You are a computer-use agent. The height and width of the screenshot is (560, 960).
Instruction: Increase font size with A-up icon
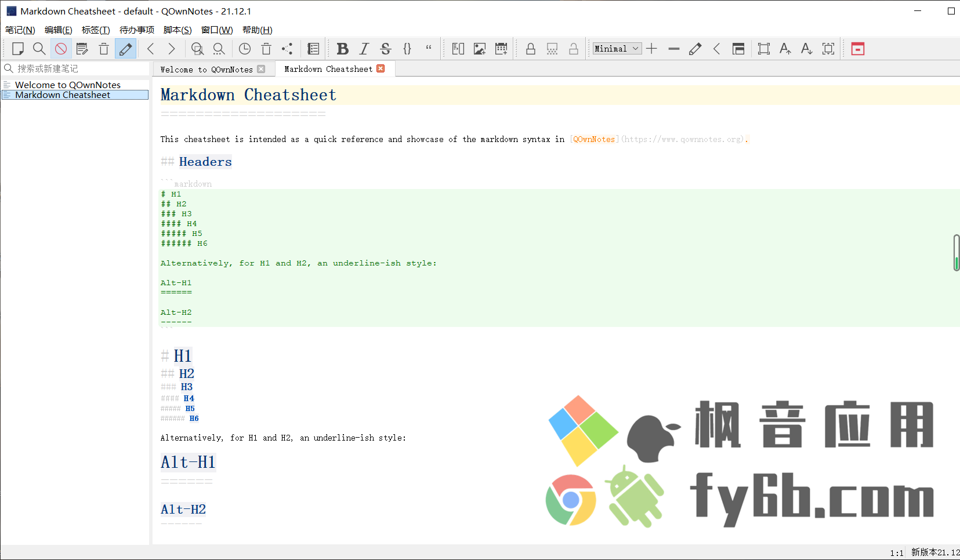785,49
